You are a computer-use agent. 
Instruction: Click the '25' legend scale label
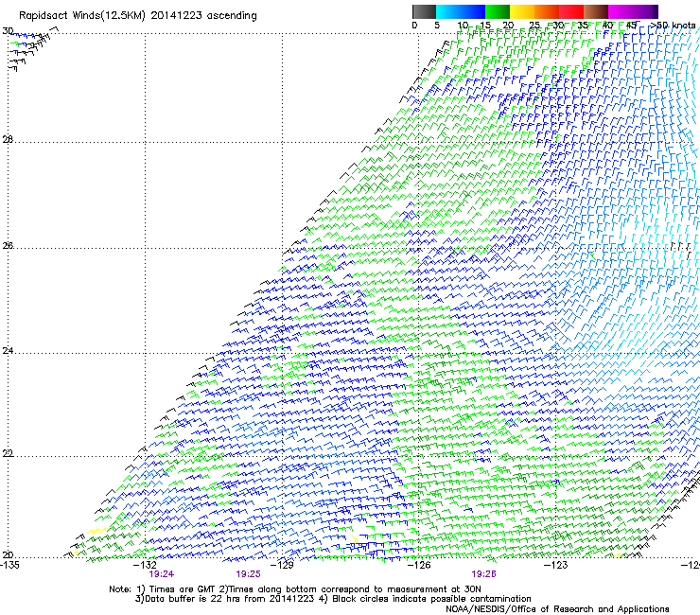click(x=534, y=26)
